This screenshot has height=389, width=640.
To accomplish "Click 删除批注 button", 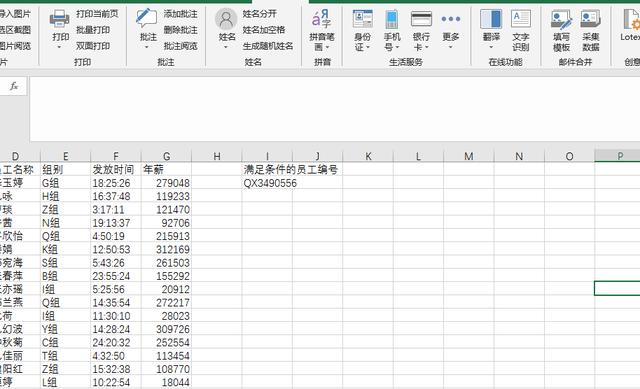I will [x=180, y=30].
